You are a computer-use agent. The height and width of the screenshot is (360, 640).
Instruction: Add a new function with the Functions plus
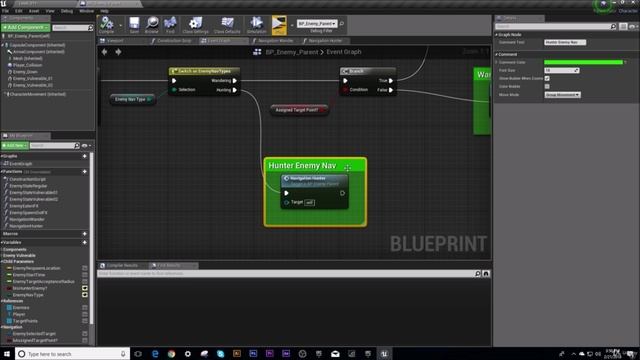coord(85,171)
